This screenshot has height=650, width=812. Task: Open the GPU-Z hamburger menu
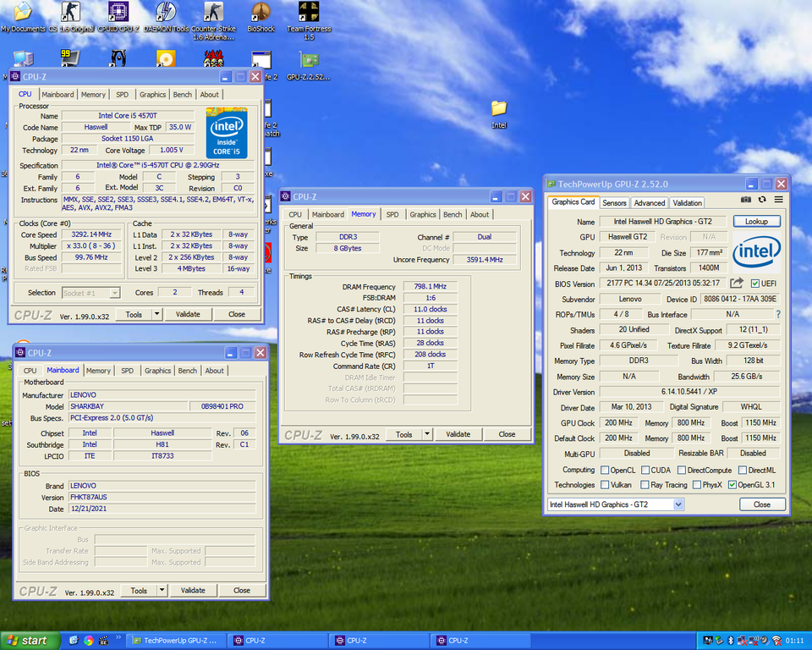click(x=778, y=200)
